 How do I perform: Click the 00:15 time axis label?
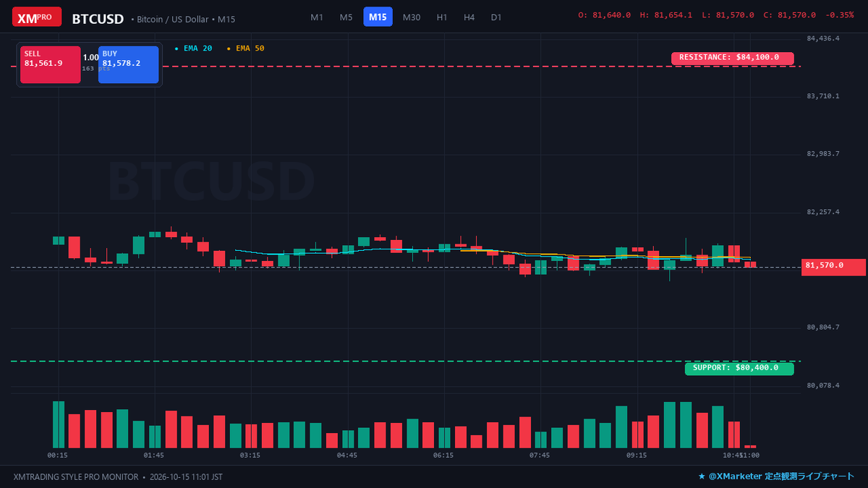(x=57, y=455)
